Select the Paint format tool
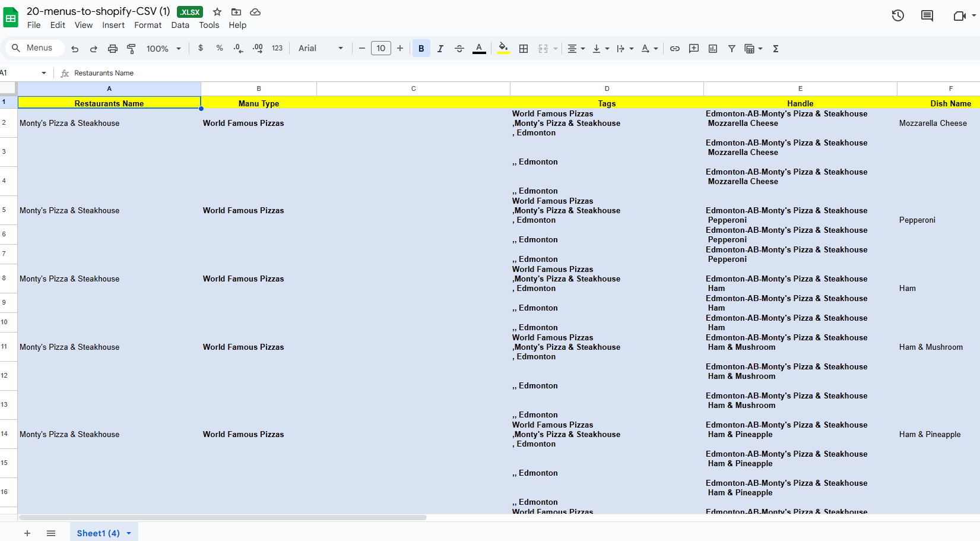Viewport: 980px width, 541px height. point(131,49)
